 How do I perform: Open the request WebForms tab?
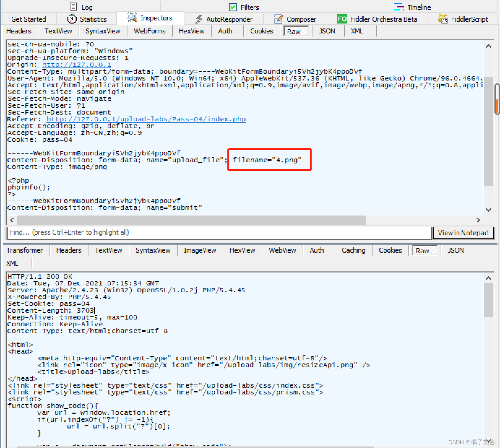tap(150, 31)
